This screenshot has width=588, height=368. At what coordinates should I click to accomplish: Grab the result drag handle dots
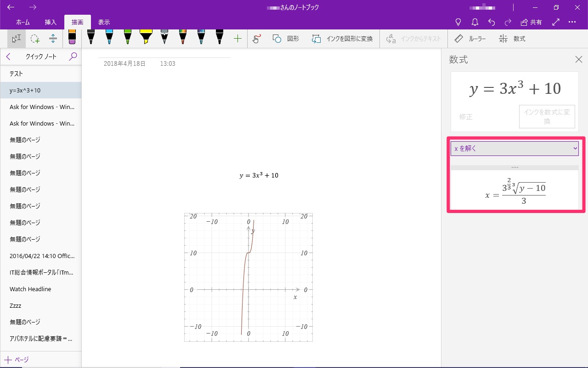514,167
